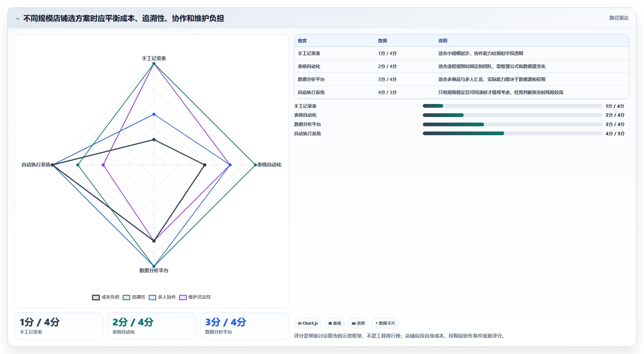Click the page title about 不同规模店铺选方案
Viewport: 644px width, 354px height.
[123, 18]
